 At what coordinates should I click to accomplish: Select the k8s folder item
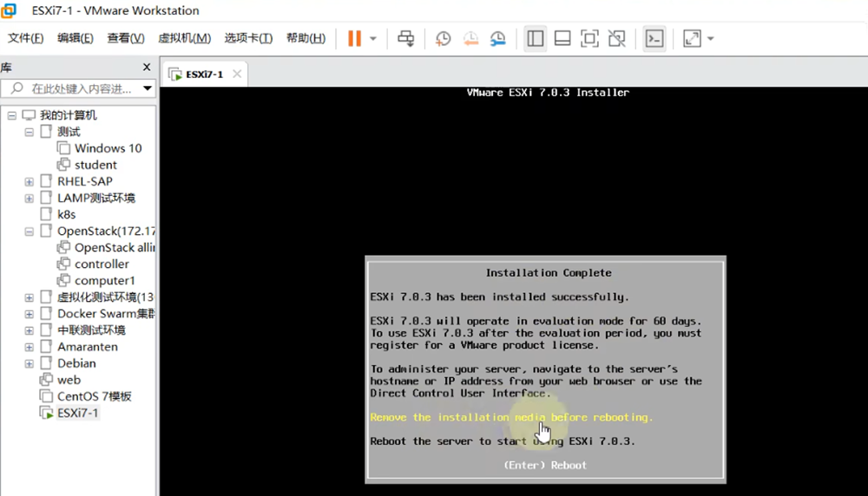pos(67,214)
